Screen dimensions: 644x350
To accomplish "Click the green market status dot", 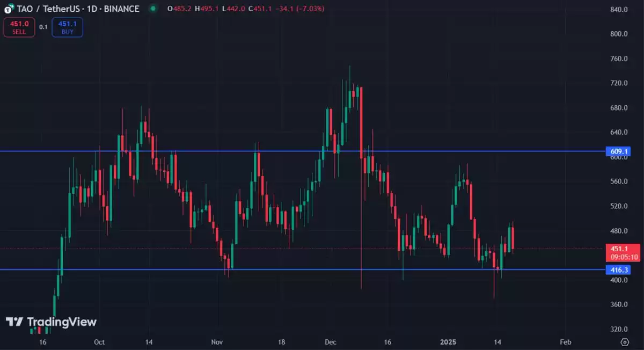I will (x=153, y=9).
